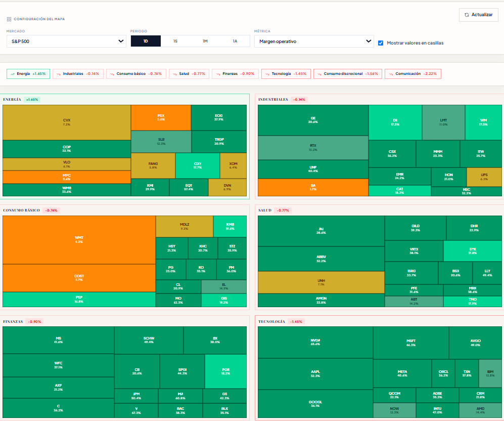Screen dimensions: 504x421
Task: Open the OXY tile
Action: pyautogui.click(x=198, y=165)
